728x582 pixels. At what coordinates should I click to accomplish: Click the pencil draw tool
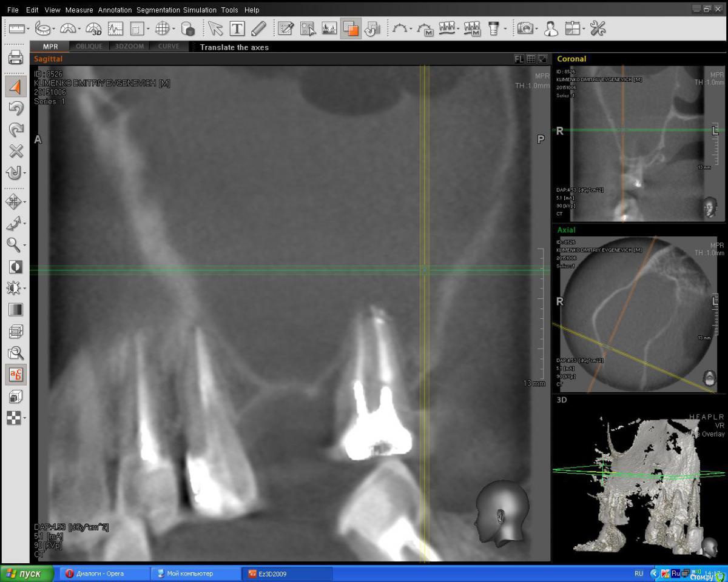pos(258,28)
